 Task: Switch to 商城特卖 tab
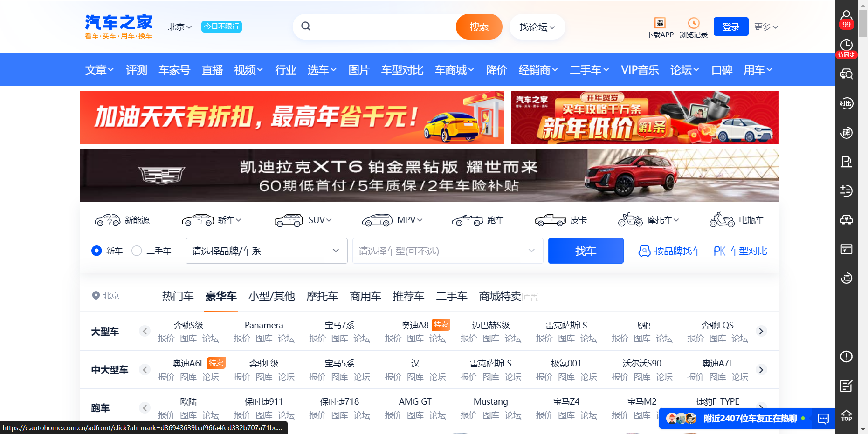(500, 296)
